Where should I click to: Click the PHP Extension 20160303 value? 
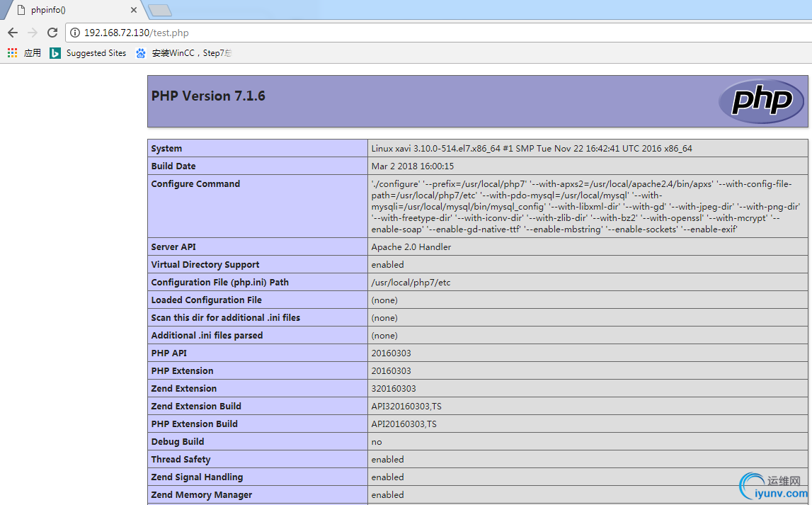391,370
